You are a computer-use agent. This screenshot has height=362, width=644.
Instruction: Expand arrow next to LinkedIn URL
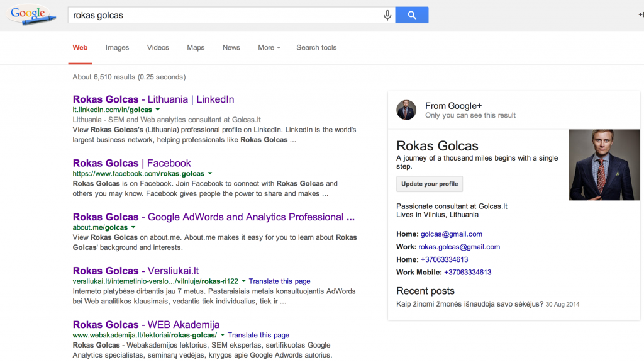pyautogui.click(x=158, y=110)
